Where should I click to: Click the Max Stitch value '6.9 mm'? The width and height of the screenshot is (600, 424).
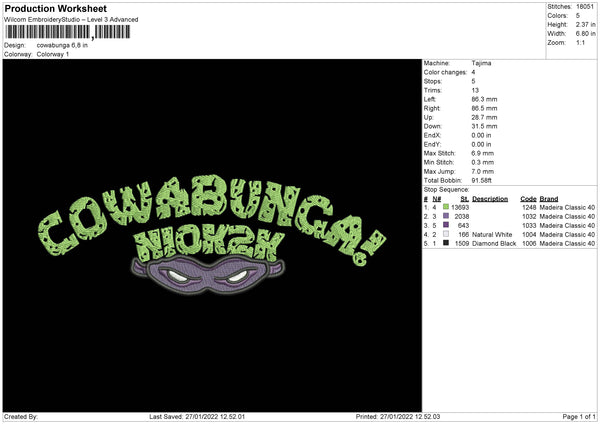point(483,153)
